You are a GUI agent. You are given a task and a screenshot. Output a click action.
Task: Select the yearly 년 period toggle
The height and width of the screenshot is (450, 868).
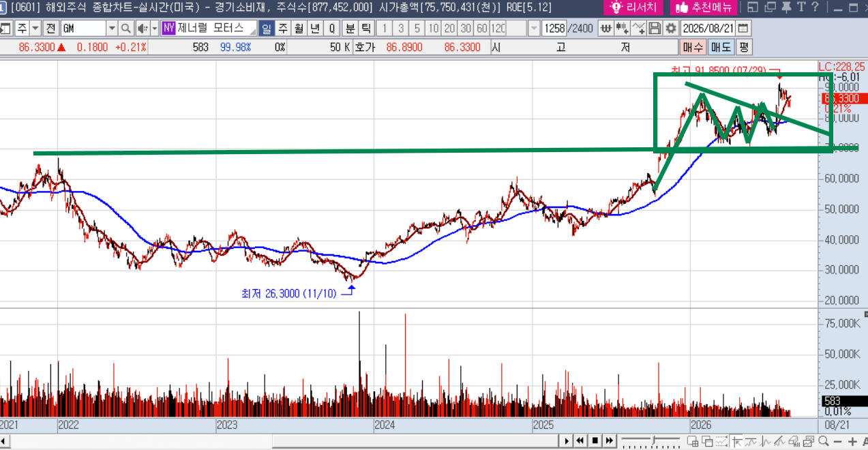[x=314, y=29]
